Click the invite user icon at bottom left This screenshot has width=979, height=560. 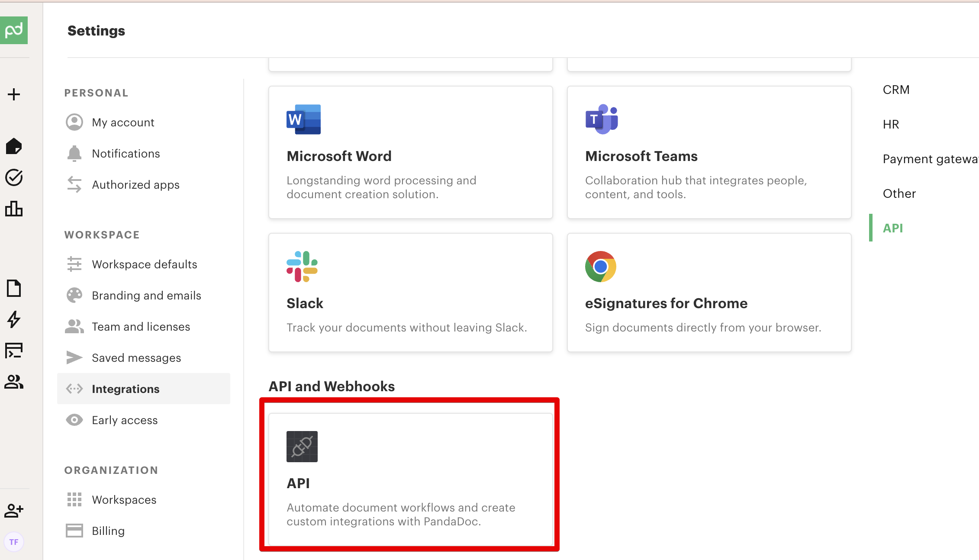tap(14, 511)
